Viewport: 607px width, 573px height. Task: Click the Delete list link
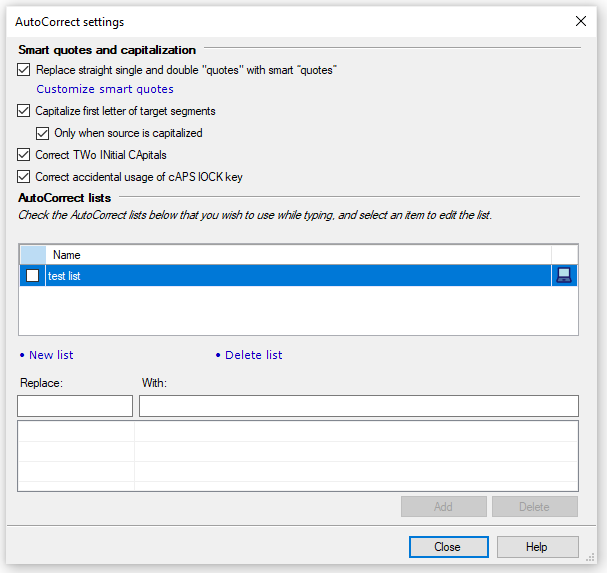pyautogui.click(x=253, y=355)
